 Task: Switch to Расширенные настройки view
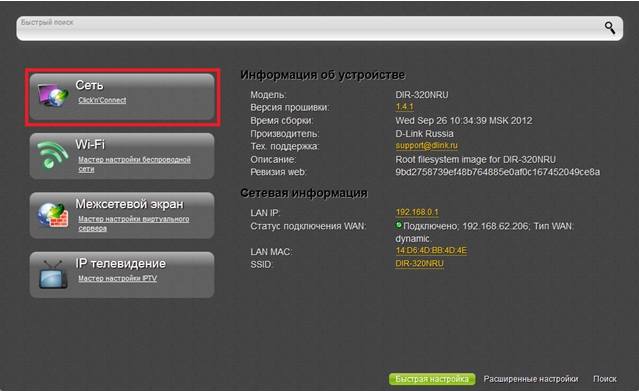click(531, 379)
